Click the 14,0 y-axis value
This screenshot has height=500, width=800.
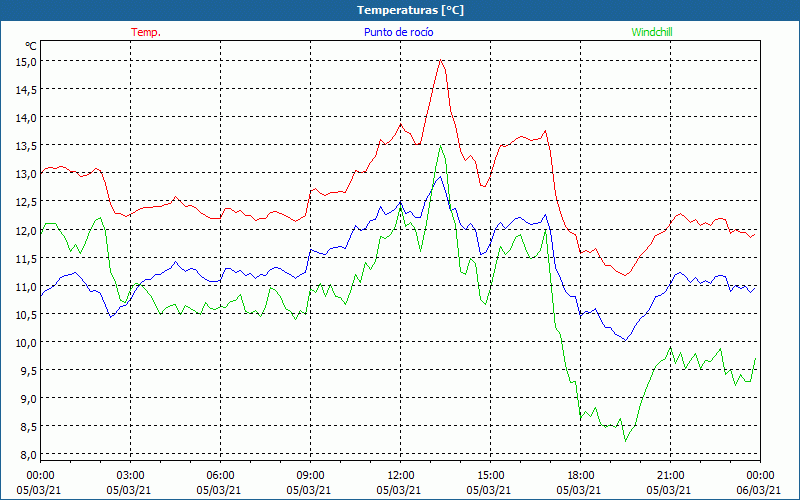27,118
